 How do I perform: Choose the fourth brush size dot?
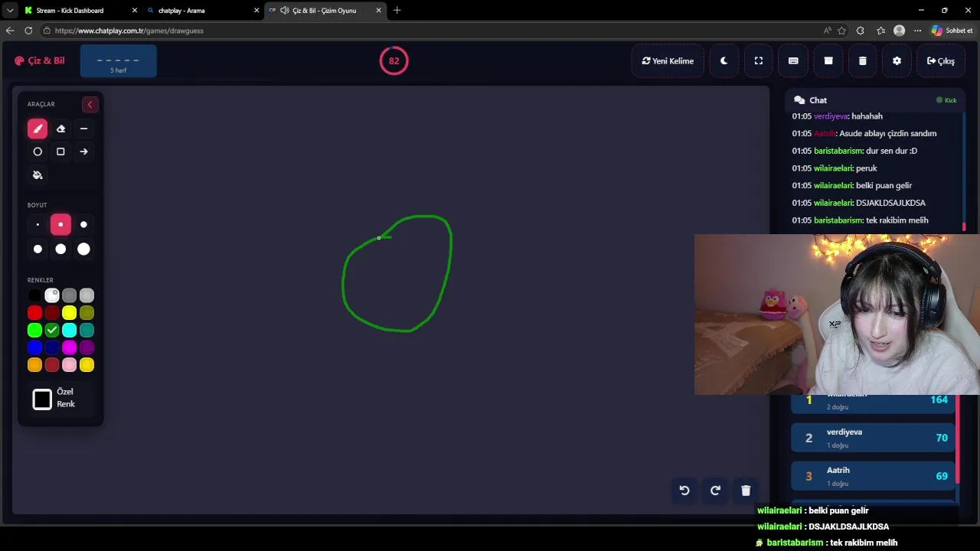pyautogui.click(x=38, y=249)
